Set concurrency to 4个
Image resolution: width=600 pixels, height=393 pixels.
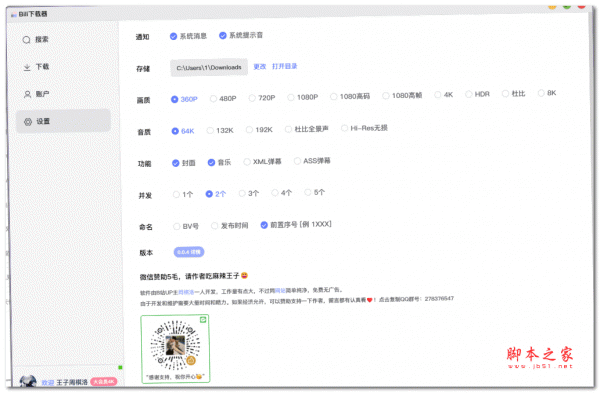pyautogui.click(x=282, y=193)
